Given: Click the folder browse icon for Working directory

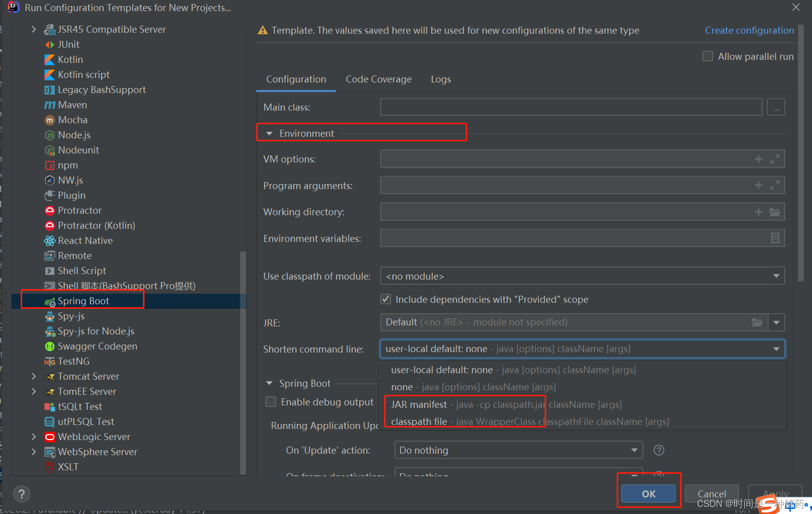Looking at the screenshot, I should [x=776, y=211].
